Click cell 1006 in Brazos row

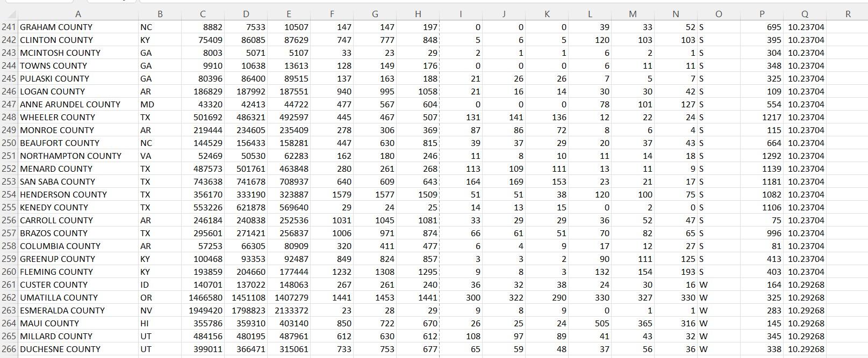(x=332, y=233)
